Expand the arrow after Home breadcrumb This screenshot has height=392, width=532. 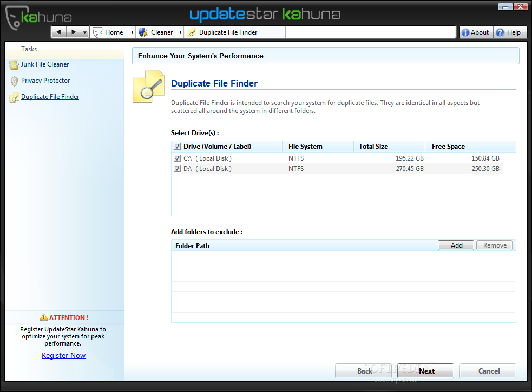click(x=132, y=32)
